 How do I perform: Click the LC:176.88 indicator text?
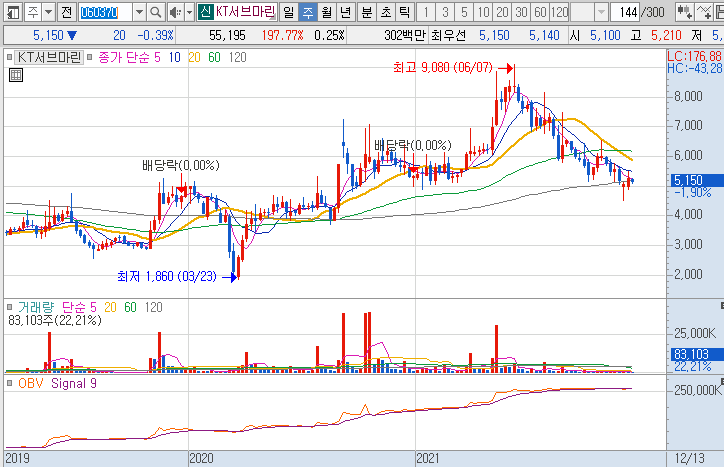(x=694, y=56)
